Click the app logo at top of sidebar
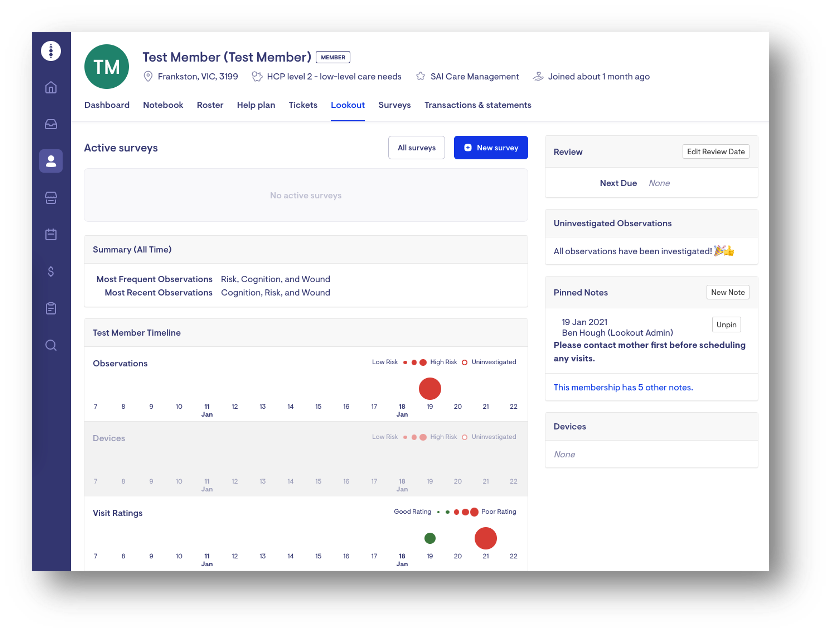This screenshot has width=832, height=634. (x=51, y=51)
